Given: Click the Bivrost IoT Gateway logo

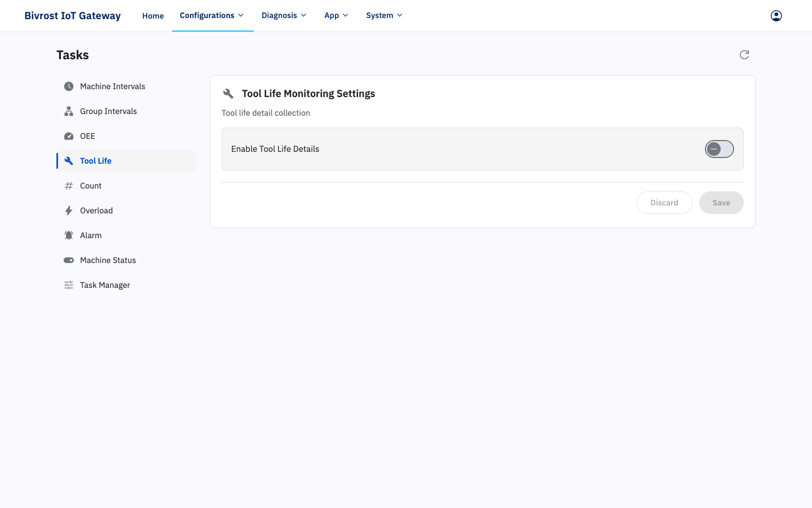Looking at the screenshot, I should 73,16.
